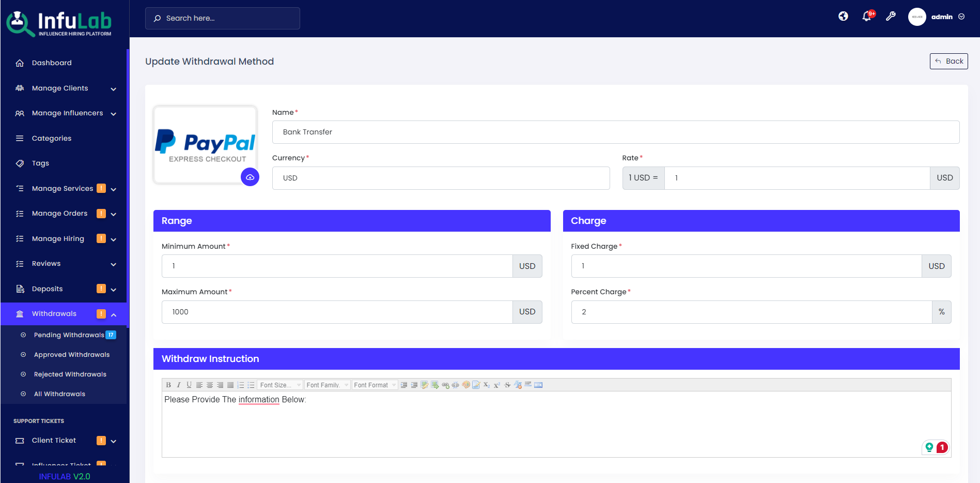The image size is (980, 483).
Task: Apply italic formatting in the editor toolbar
Action: point(179,385)
